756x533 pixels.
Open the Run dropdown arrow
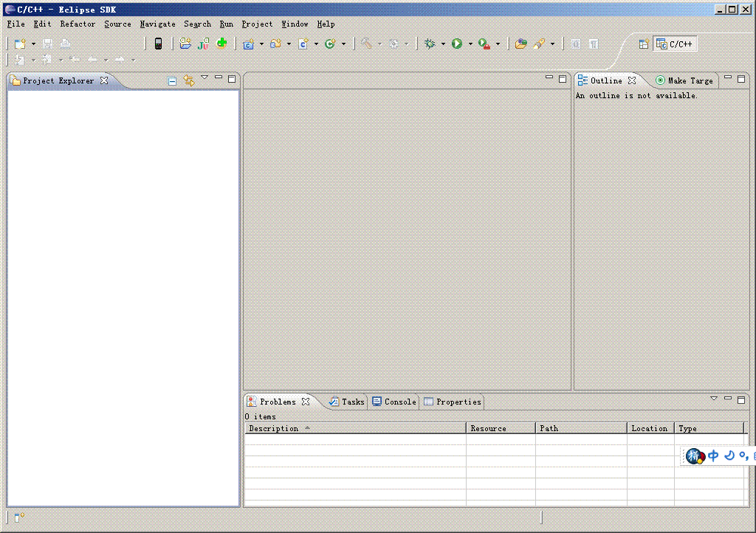(x=470, y=44)
